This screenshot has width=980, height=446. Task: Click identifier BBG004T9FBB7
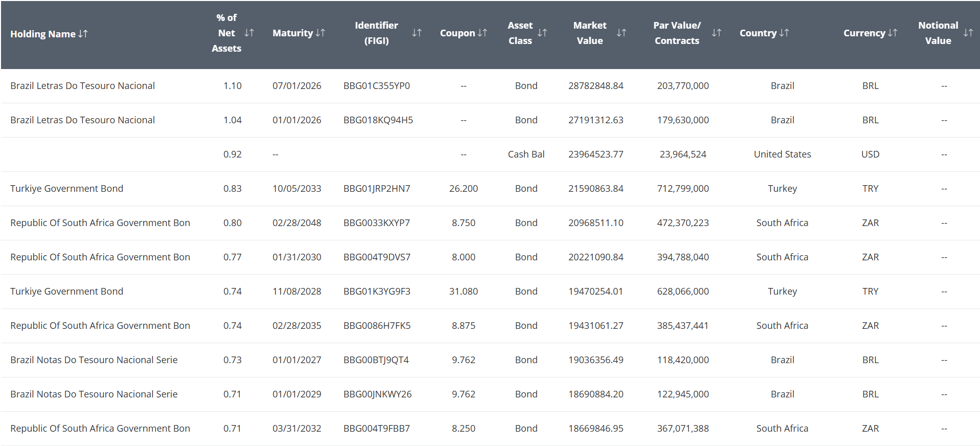point(376,428)
